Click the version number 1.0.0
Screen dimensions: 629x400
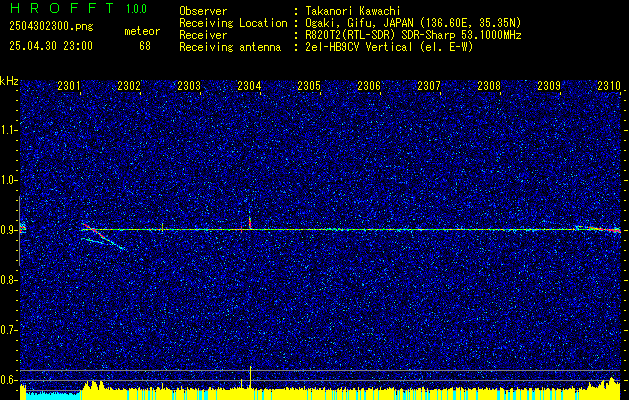point(136,9)
